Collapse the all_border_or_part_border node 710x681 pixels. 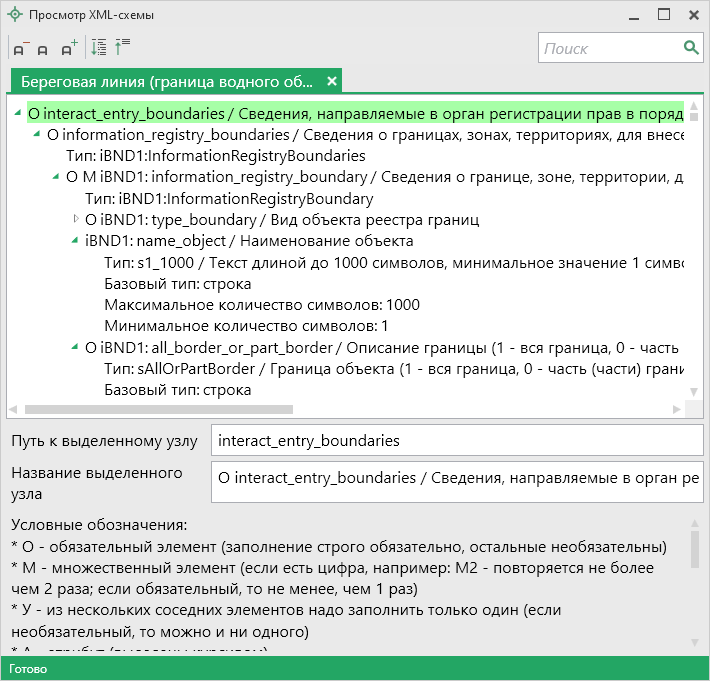click(75, 348)
